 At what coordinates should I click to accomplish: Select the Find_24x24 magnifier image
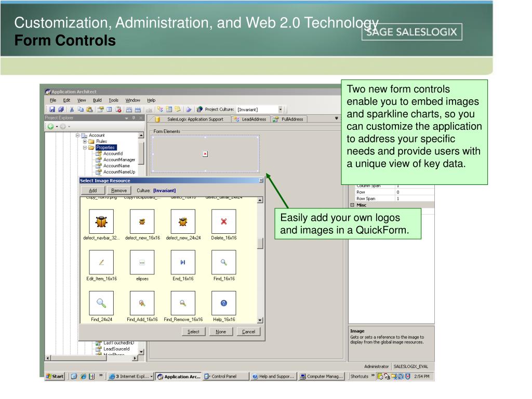[x=101, y=303]
